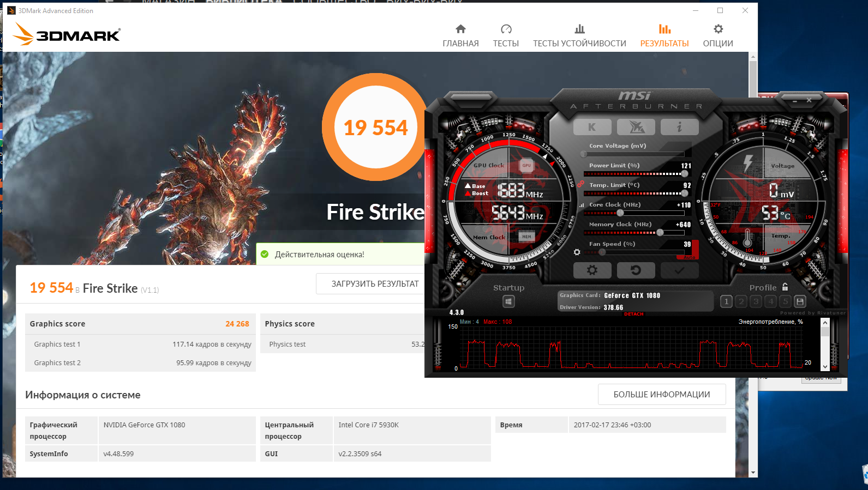Open the ГЛАВНАЯ home tab
Viewport: 868px width, 490px height.
click(x=460, y=36)
